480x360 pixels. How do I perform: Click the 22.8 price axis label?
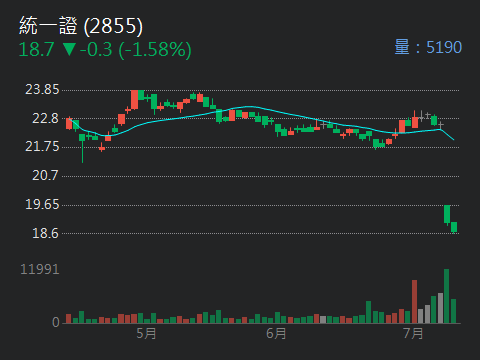pyautogui.click(x=45, y=118)
